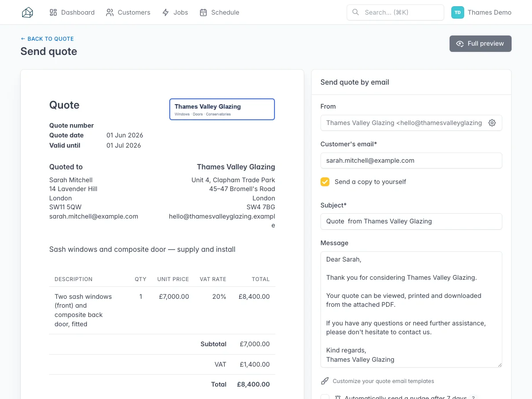
Task: Open the Customers menu item
Action: [x=128, y=12]
